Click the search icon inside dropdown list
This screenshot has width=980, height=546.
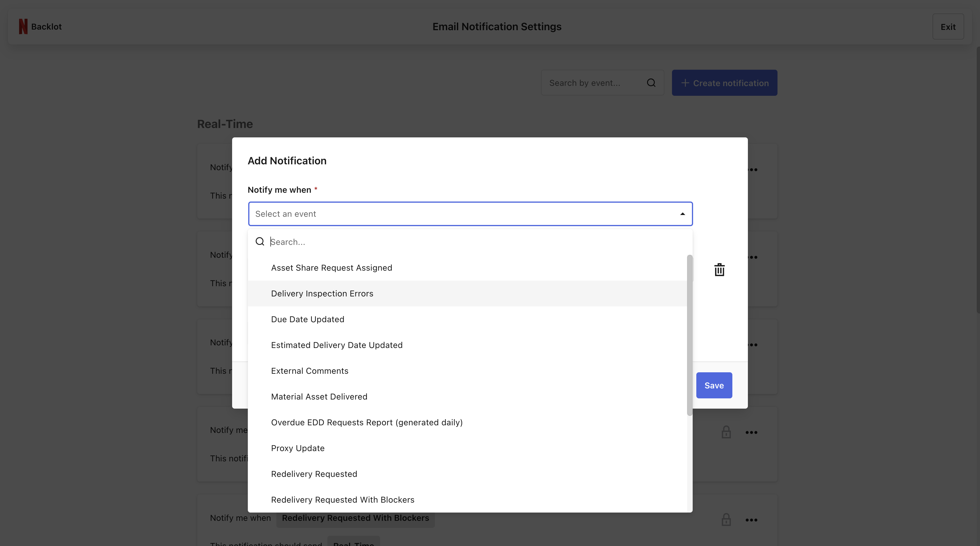click(x=260, y=242)
